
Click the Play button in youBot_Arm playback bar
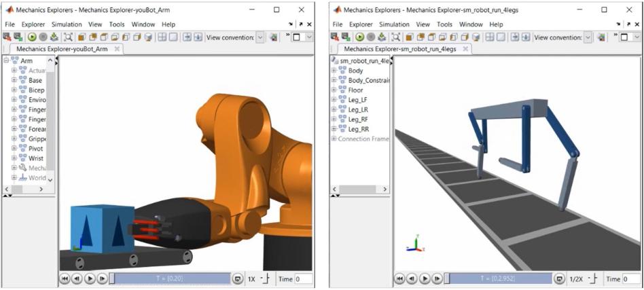pos(90,278)
